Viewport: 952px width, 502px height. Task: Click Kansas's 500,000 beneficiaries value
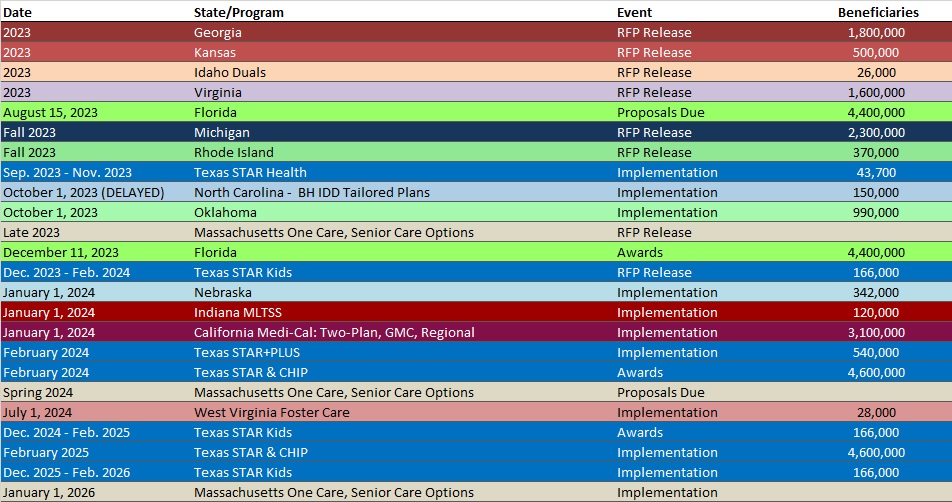(x=876, y=52)
